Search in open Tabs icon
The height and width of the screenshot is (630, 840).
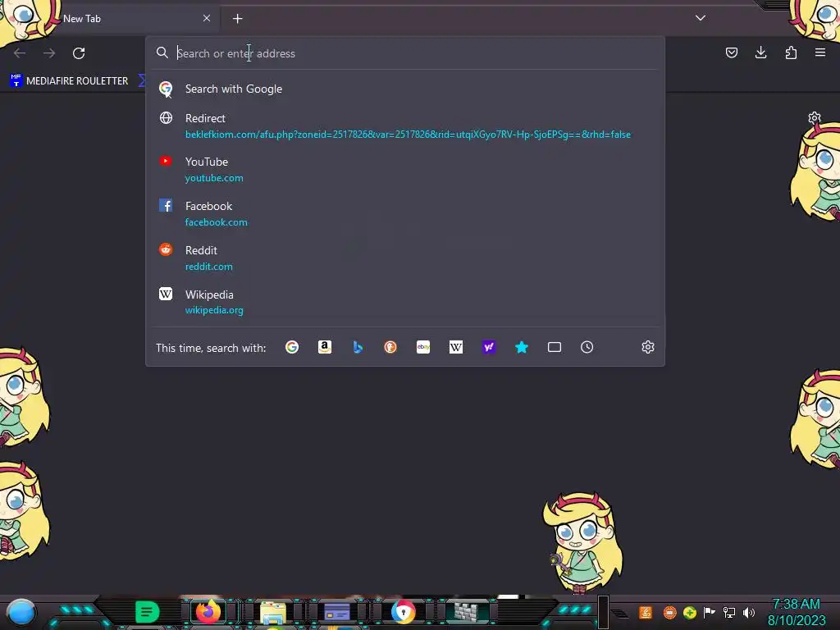[555, 347]
